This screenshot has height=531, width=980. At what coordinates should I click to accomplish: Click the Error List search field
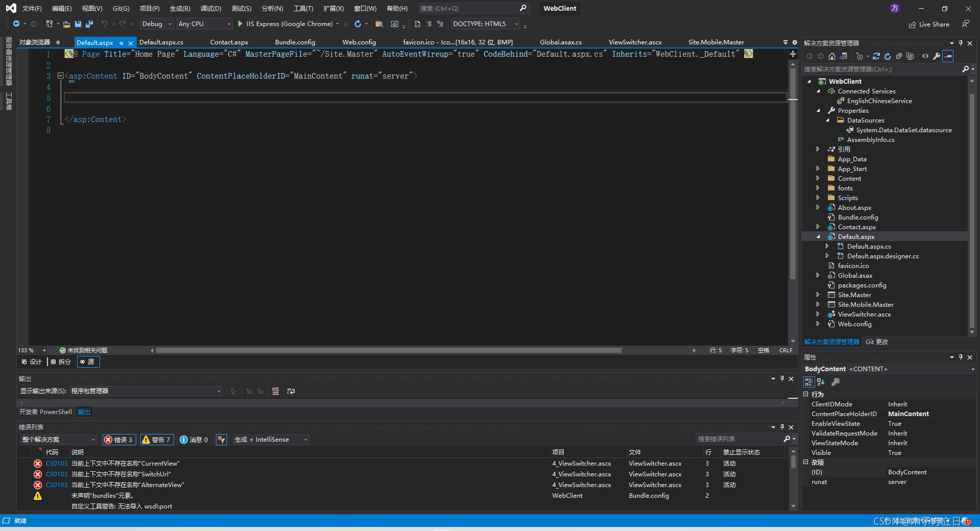pyautogui.click(x=739, y=439)
